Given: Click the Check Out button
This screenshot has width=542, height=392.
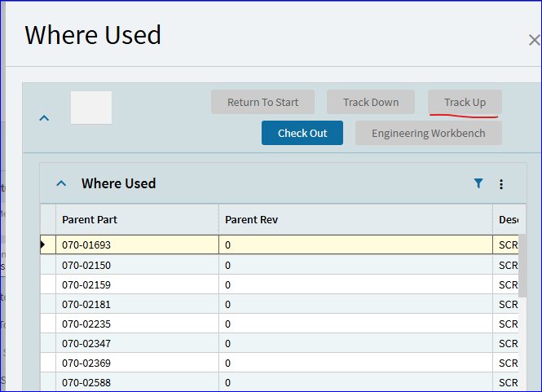Looking at the screenshot, I should pyautogui.click(x=302, y=133).
